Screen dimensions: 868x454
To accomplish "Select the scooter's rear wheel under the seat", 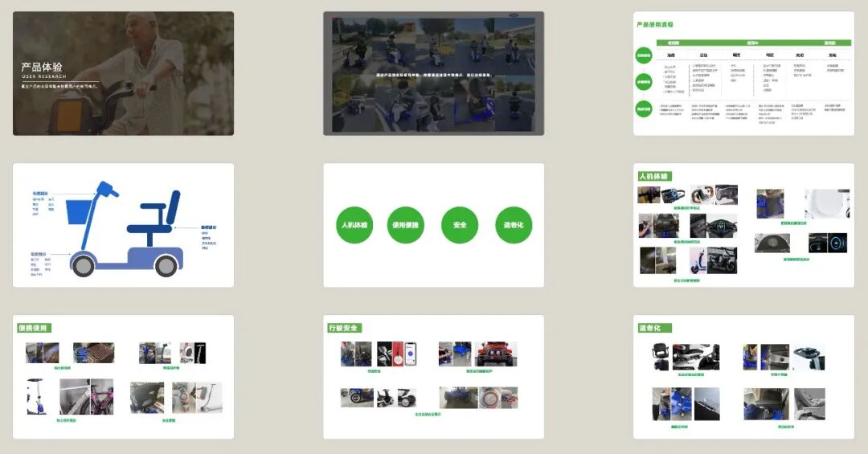I will point(166,266).
